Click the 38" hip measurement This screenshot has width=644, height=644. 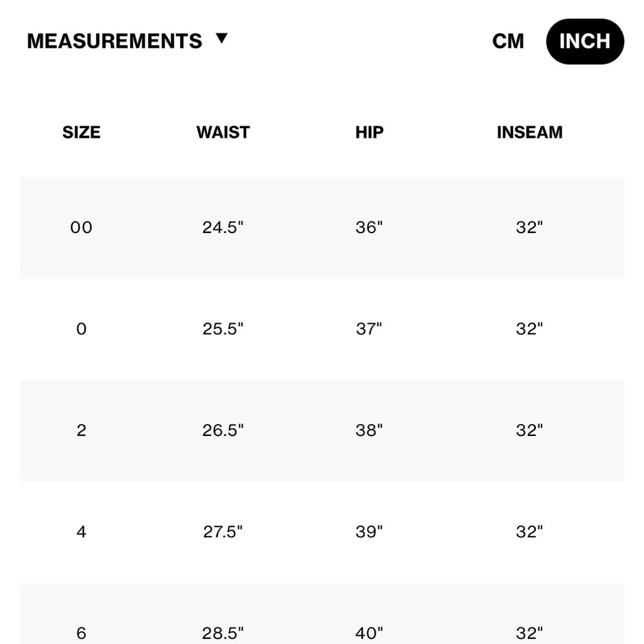tap(369, 430)
